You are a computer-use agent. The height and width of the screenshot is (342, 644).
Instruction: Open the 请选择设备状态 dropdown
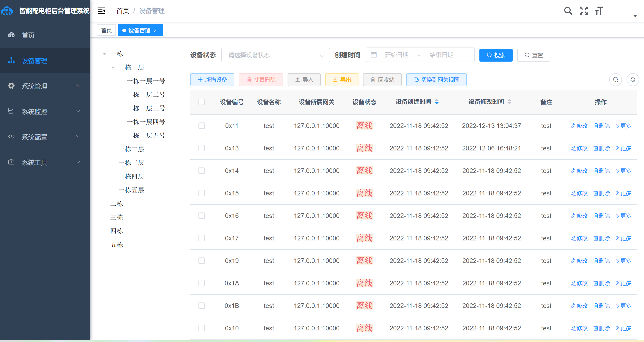[x=276, y=55]
